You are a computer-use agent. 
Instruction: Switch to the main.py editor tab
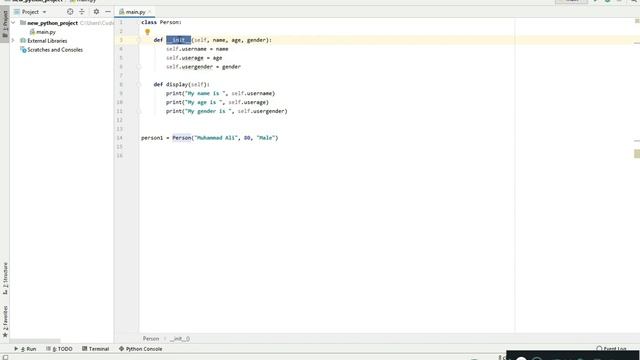click(135, 12)
